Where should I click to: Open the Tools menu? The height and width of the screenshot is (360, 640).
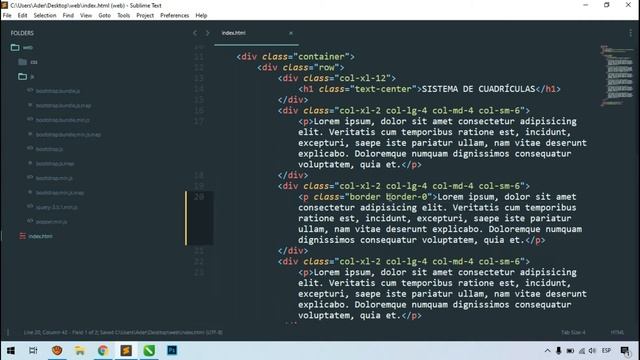coord(123,16)
